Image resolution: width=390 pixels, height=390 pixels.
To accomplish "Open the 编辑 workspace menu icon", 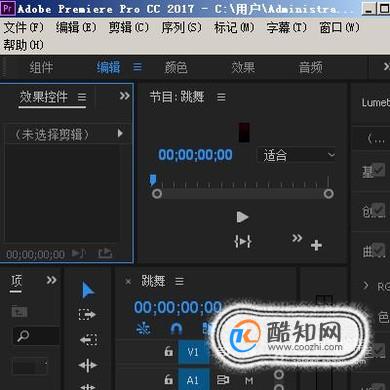I will click(137, 67).
